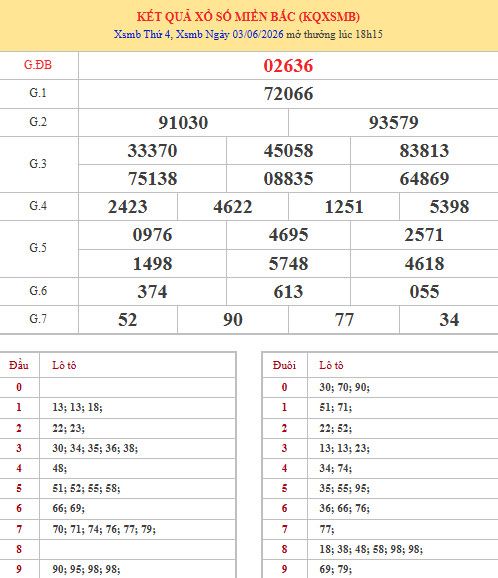
Task: Click G.6 number 374
Action: point(152,292)
